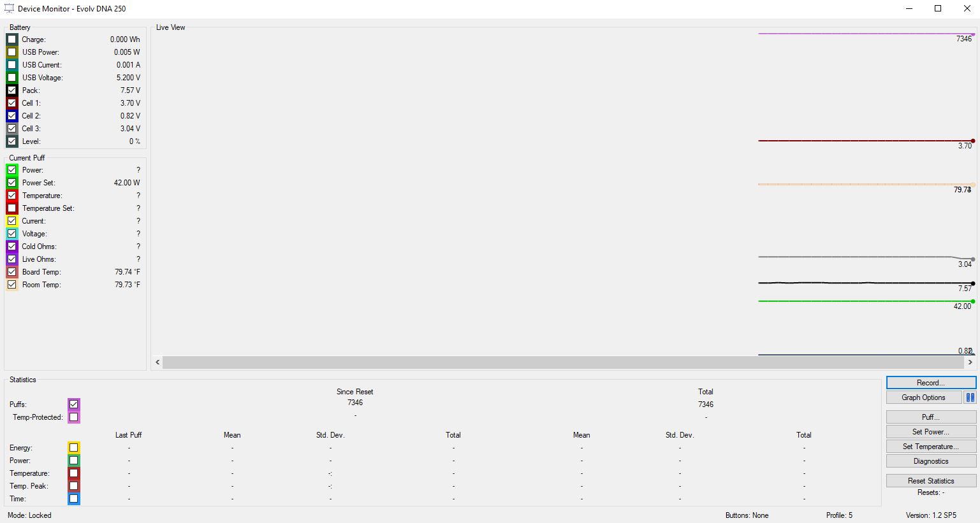
Task: Toggle the USB Voltage checkbox
Action: (12, 78)
